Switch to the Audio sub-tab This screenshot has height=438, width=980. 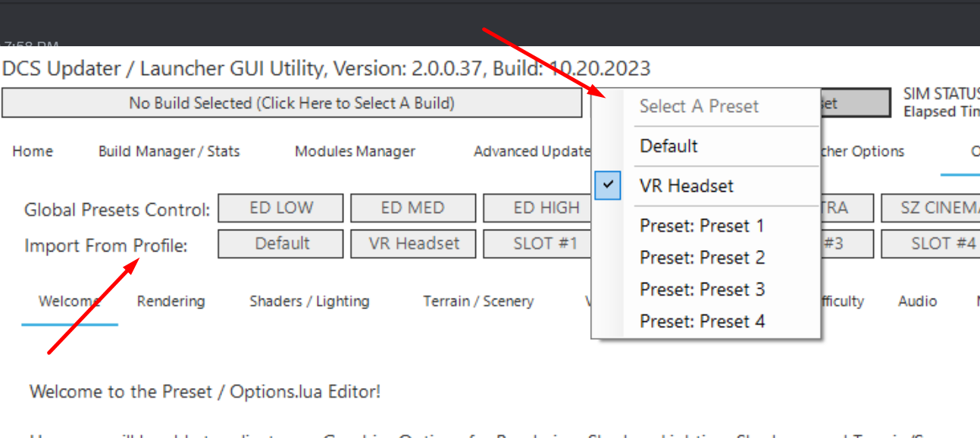[917, 302]
